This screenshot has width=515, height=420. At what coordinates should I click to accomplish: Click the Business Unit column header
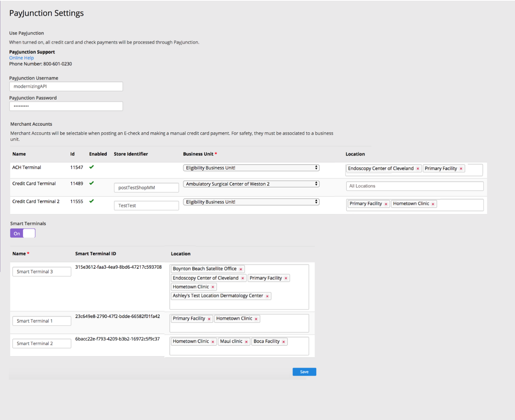point(200,154)
